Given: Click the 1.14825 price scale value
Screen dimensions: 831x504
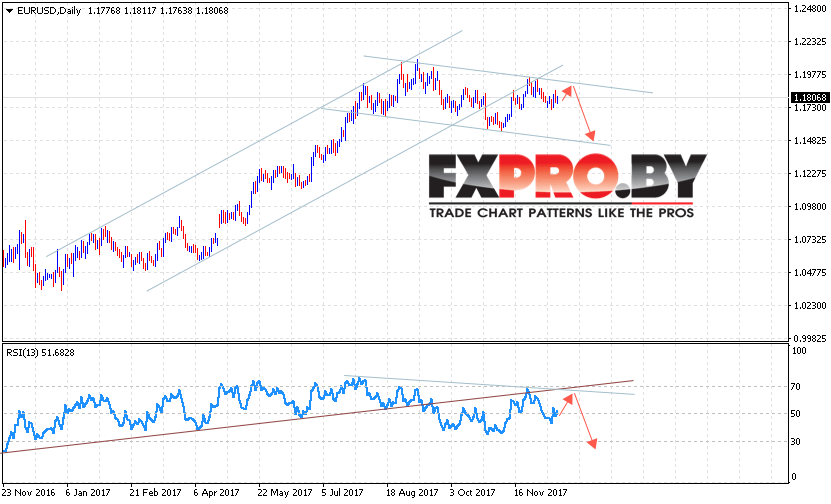Looking at the screenshot, I should 810,140.
